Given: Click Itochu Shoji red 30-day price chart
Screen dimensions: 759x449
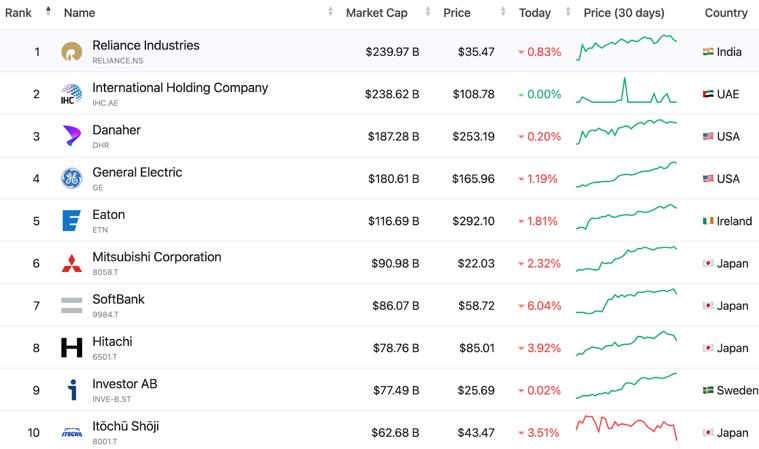Looking at the screenshot, I should 626,427.
